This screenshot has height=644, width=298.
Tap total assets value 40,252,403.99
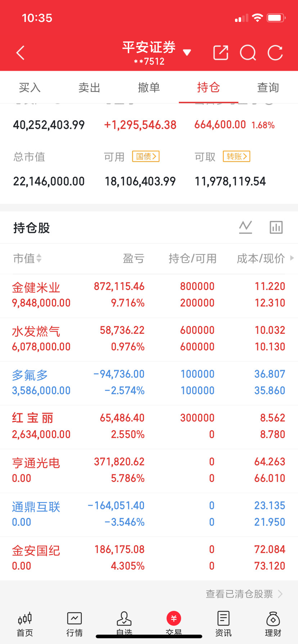click(49, 125)
